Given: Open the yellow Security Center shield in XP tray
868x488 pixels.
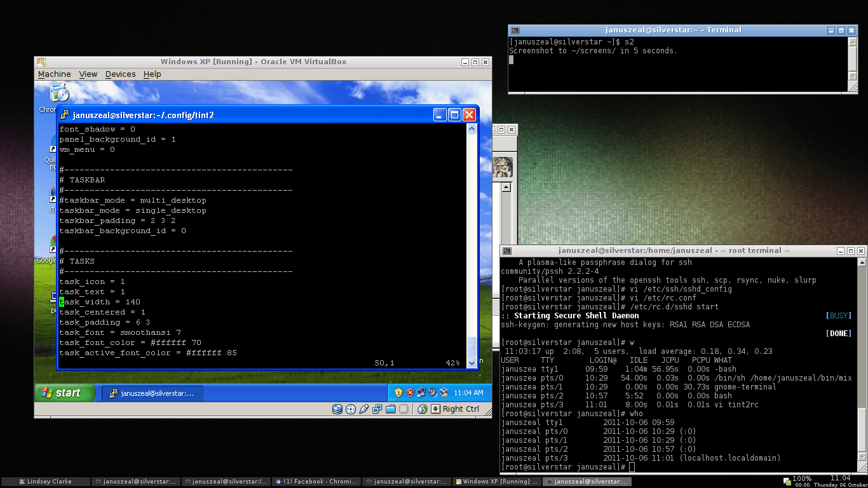Looking at the screenshot, I should coord(398,392).
